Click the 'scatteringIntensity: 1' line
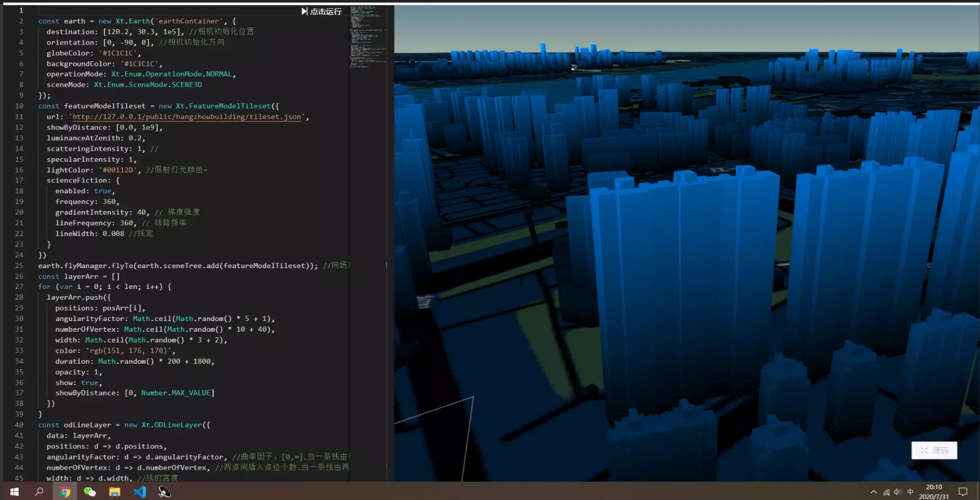Image resolution: width=980 pixels, height=500 pixels. (102, 149)
